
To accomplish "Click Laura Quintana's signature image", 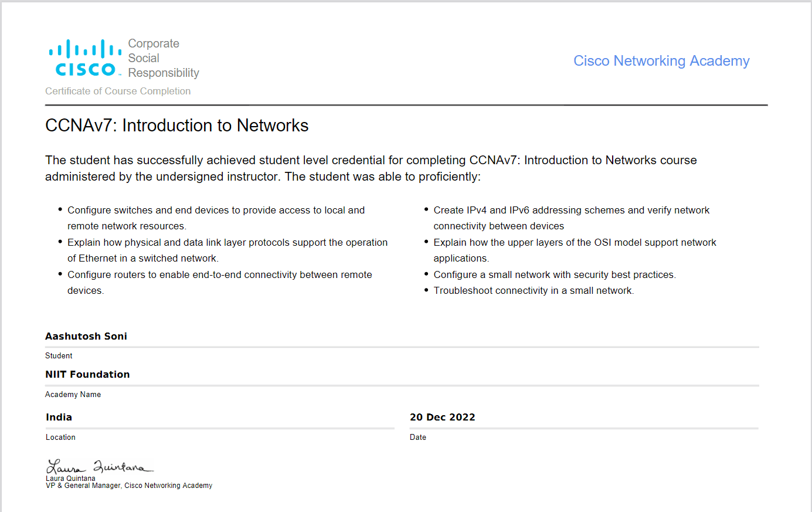I will [100, 467].
